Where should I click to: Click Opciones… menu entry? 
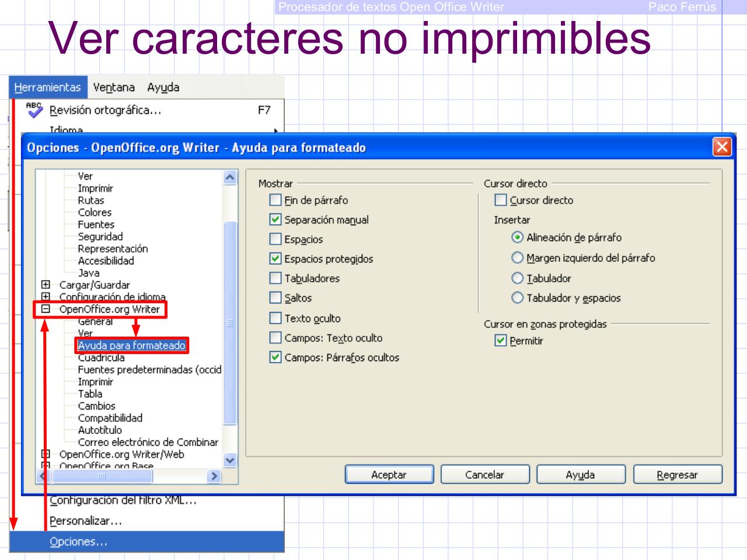[78, 541]
